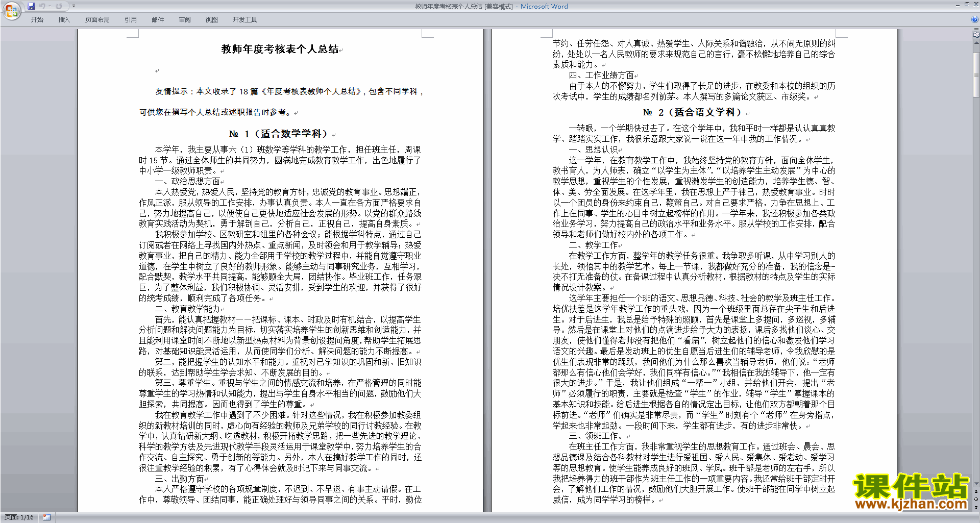Click the page count 页面: 1/16 in the status bar

19,517
